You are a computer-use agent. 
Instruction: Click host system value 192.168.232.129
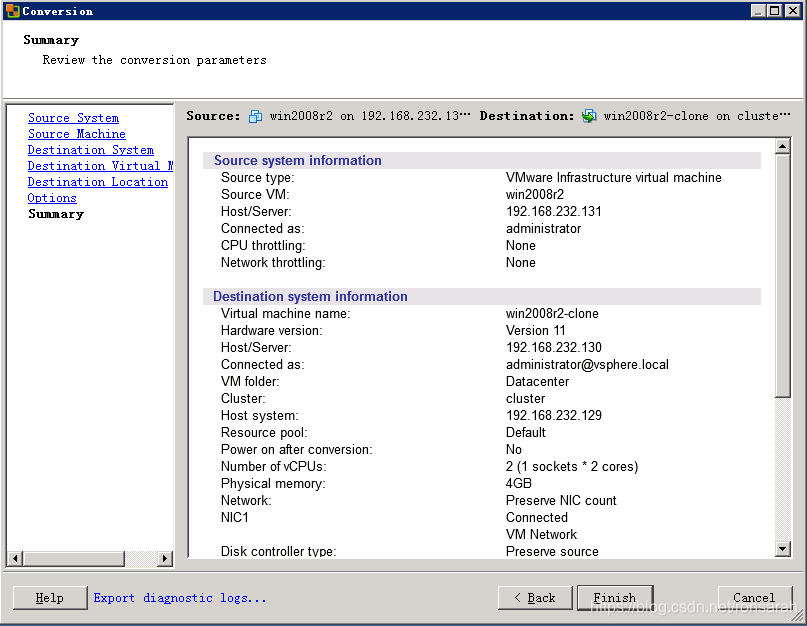tap(554, 415)
